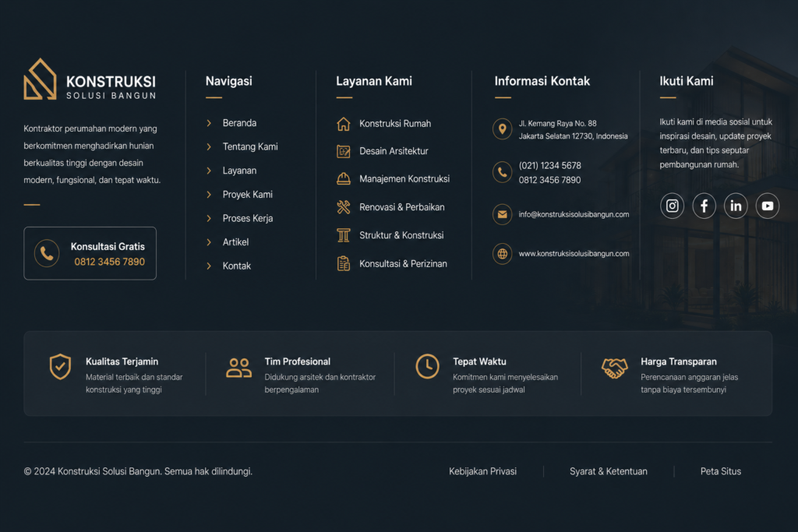
Task: Click the Tim Profesional heading
Action: [297, 361]
